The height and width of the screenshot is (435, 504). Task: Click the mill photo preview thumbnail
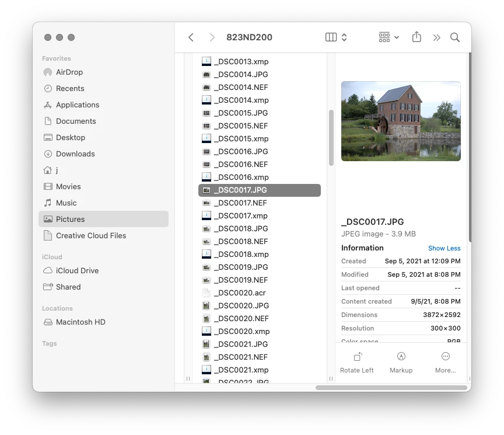[x=401, y=121]
